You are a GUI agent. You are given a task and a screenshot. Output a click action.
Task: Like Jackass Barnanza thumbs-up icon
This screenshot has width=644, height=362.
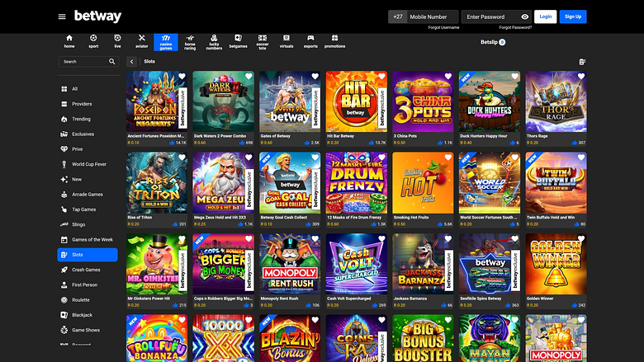click(443, 305)
